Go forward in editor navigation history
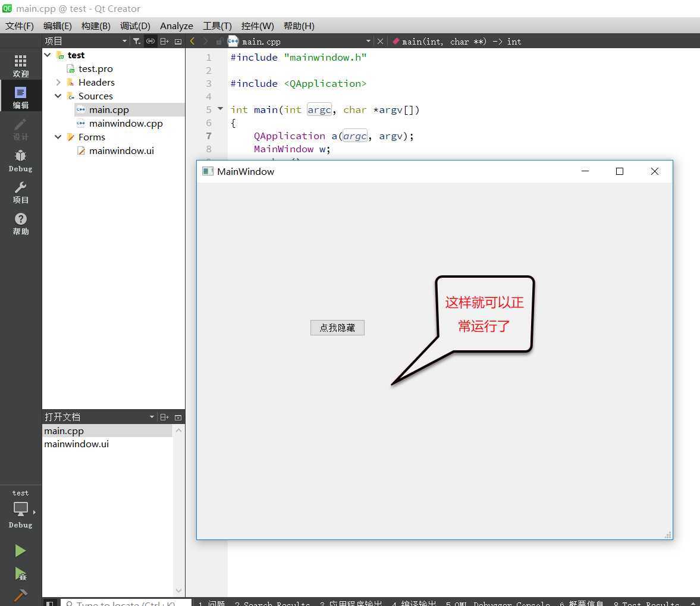Viewport: 700px width, 606px height. pos(205,42)
